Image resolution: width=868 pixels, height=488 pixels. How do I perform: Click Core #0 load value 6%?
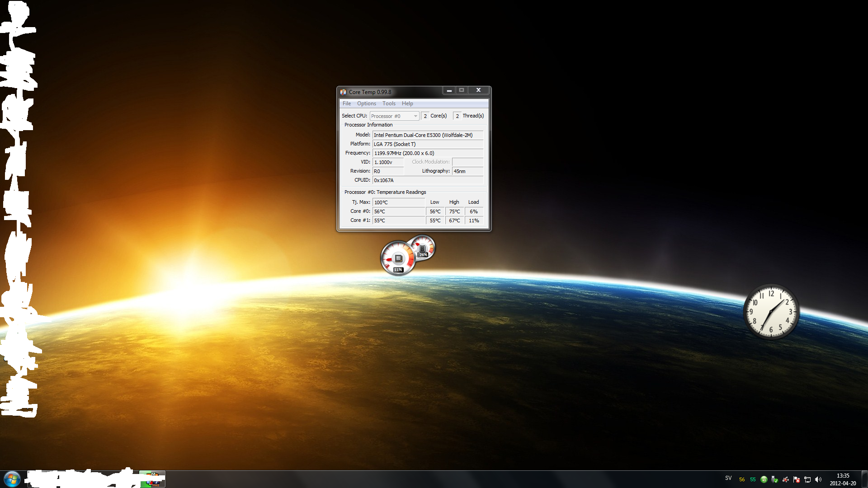click(x=474, y=211)
